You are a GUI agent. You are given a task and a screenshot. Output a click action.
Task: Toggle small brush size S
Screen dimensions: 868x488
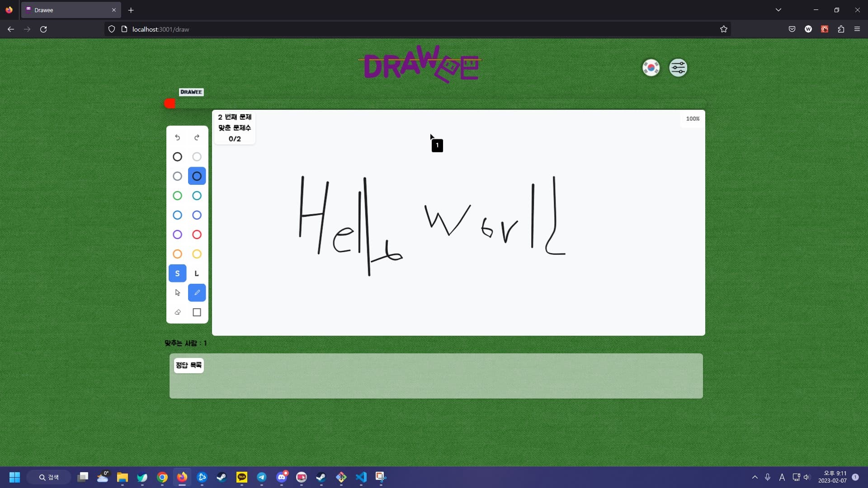[177, 273]
